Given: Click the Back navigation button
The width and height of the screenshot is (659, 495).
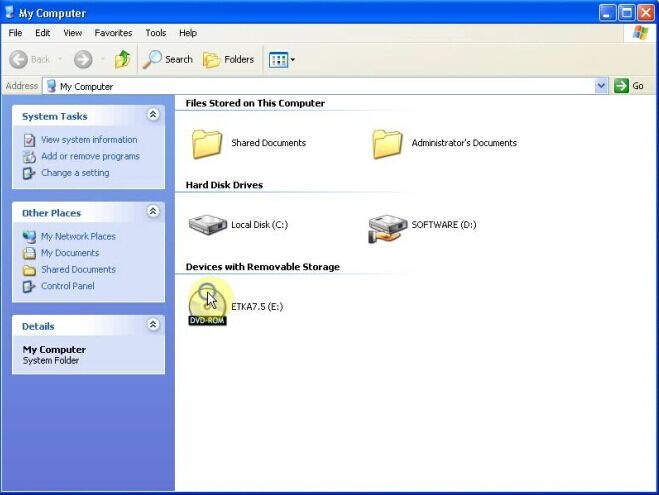Looking at the screenshot, I should coord(30,60).
